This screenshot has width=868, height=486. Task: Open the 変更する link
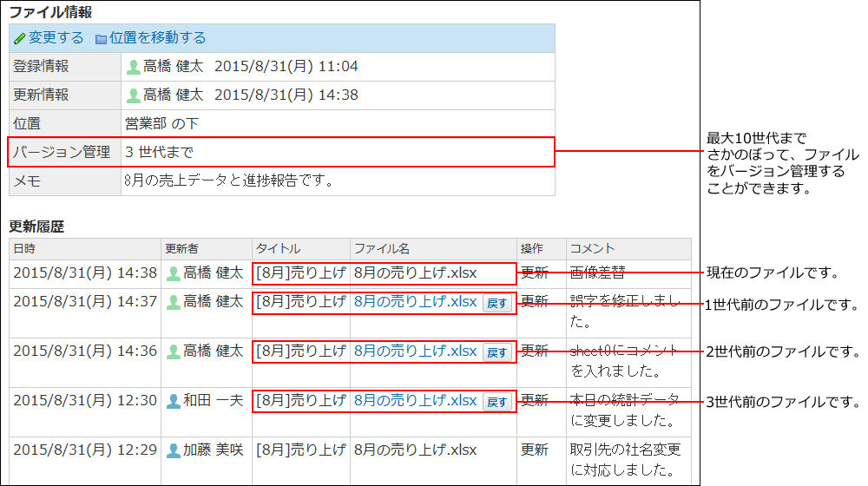tap(56, 38)
